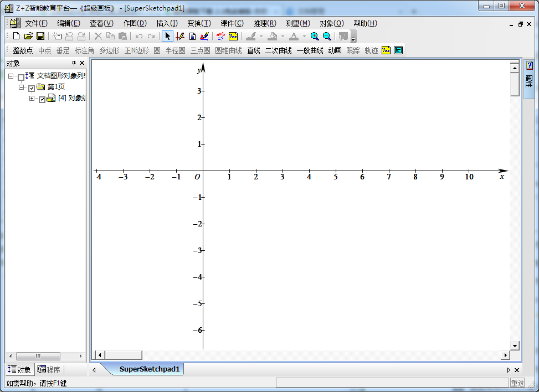
Task: Click the text document tool icon
Action: point(193,36)
